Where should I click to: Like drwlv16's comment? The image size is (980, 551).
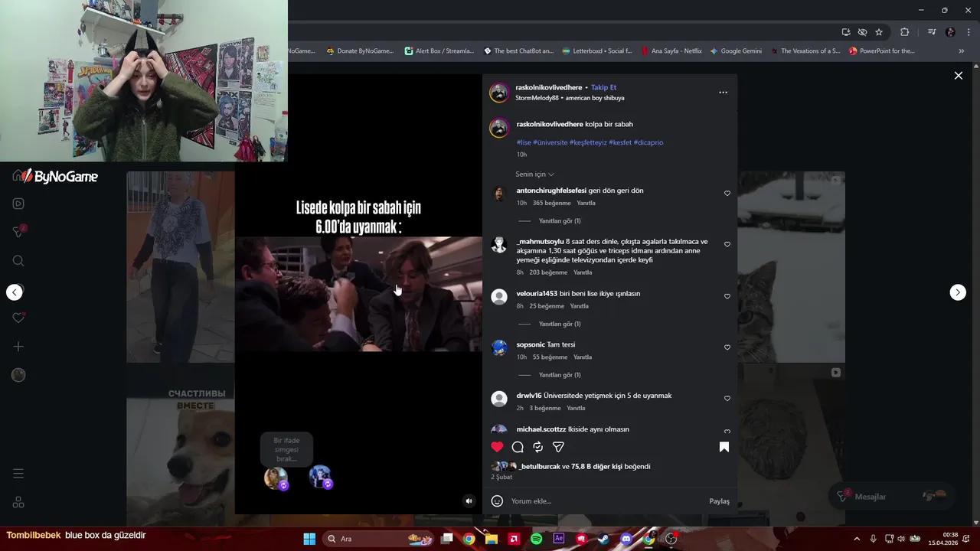pos(727,399)
